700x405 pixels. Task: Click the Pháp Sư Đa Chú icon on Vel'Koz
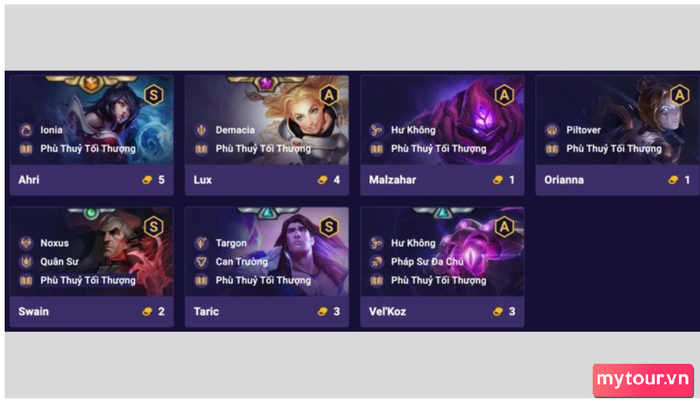(377, 262)
